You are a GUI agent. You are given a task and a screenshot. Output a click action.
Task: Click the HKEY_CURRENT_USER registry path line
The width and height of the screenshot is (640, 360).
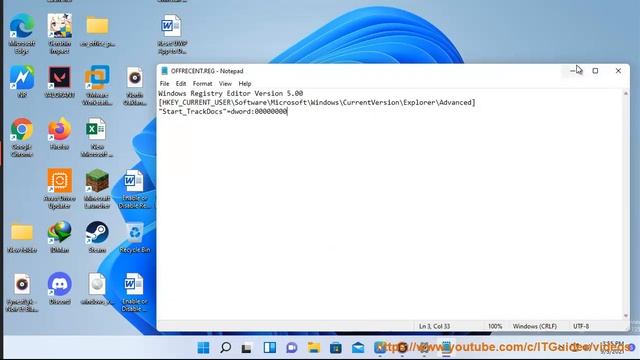pos(317,102)
